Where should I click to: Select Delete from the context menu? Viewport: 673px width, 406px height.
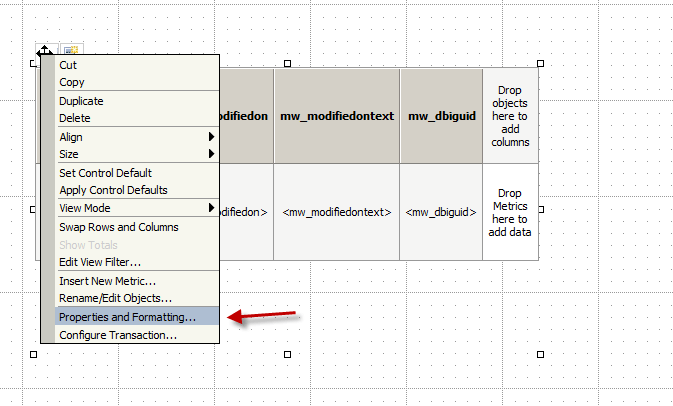[75, 118]
